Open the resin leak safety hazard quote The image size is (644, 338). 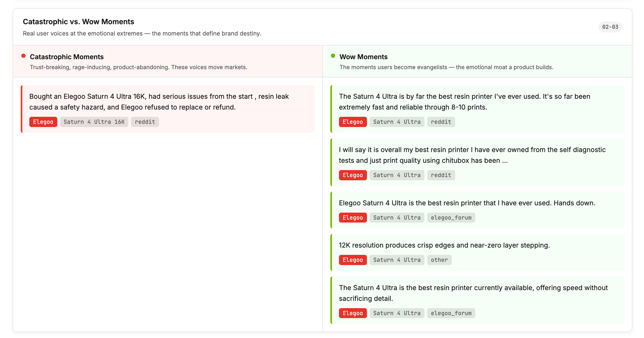[159, 102]
